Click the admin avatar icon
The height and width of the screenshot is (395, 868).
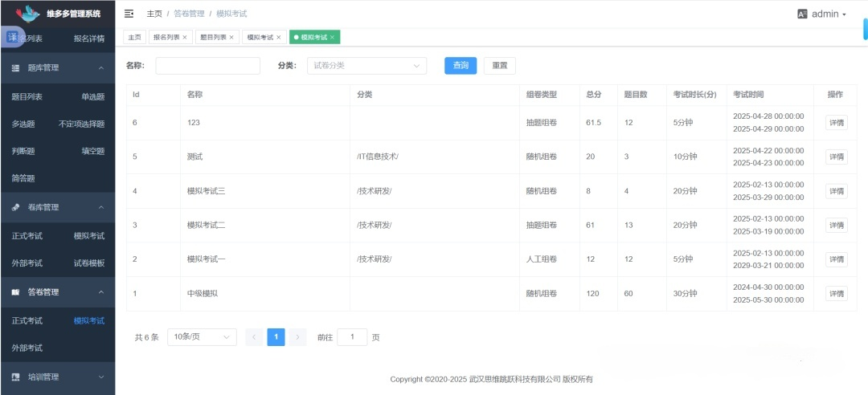coord(802,14)
